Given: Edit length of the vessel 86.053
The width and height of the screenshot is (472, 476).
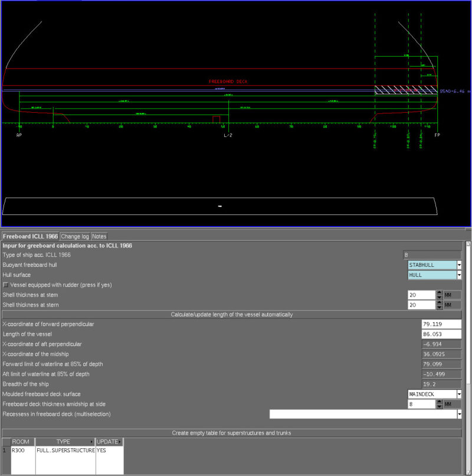Looking at the screenshot, I should [441, 334].
